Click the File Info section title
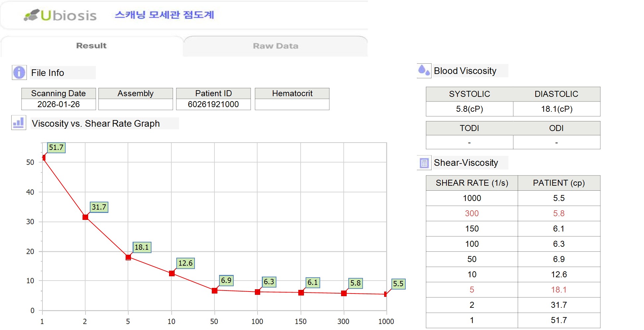 pyautogui.click(x=47, y=73)
